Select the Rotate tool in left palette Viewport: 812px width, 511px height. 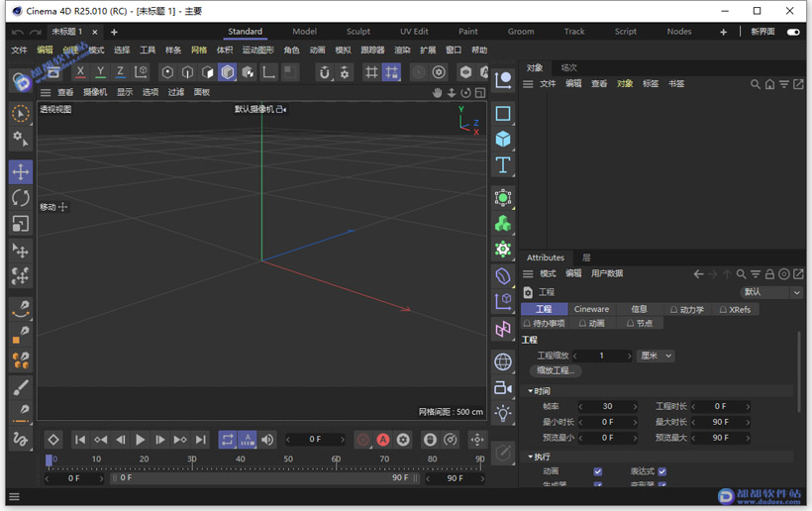20,198
